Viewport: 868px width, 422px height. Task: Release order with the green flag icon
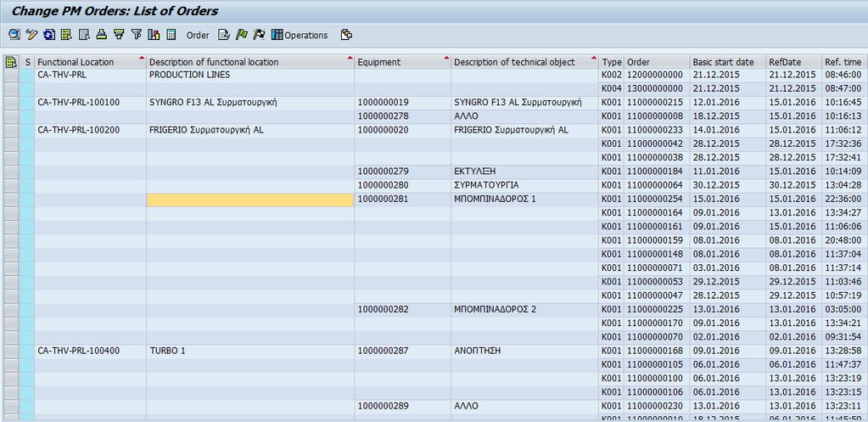[x=241, y=35]
